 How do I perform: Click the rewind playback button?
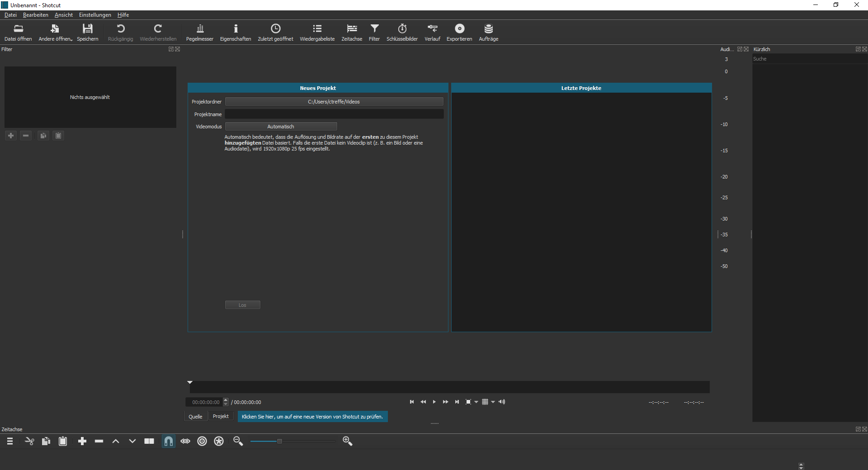coord(423,402)
